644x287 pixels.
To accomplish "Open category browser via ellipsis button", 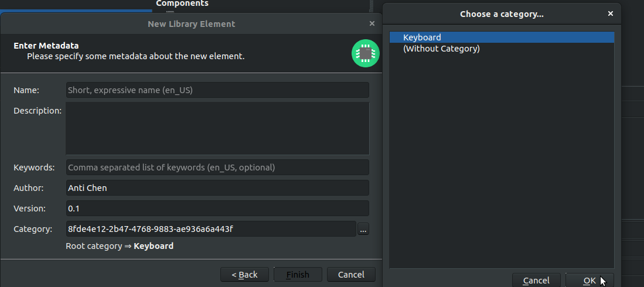I will (363, 229).
